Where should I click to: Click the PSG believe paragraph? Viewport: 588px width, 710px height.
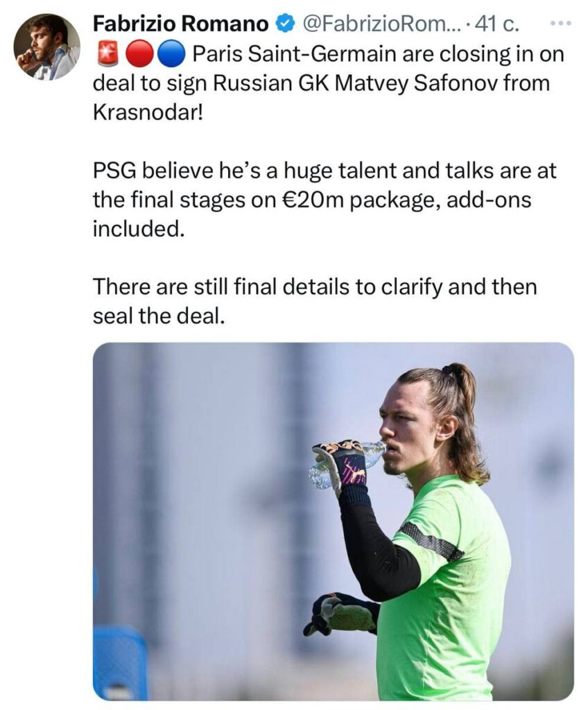[325, 200]
